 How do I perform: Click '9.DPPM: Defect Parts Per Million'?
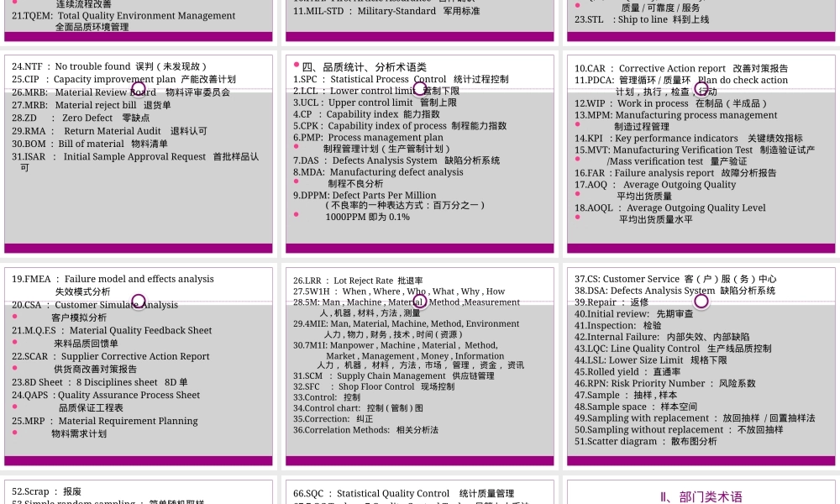365,195
